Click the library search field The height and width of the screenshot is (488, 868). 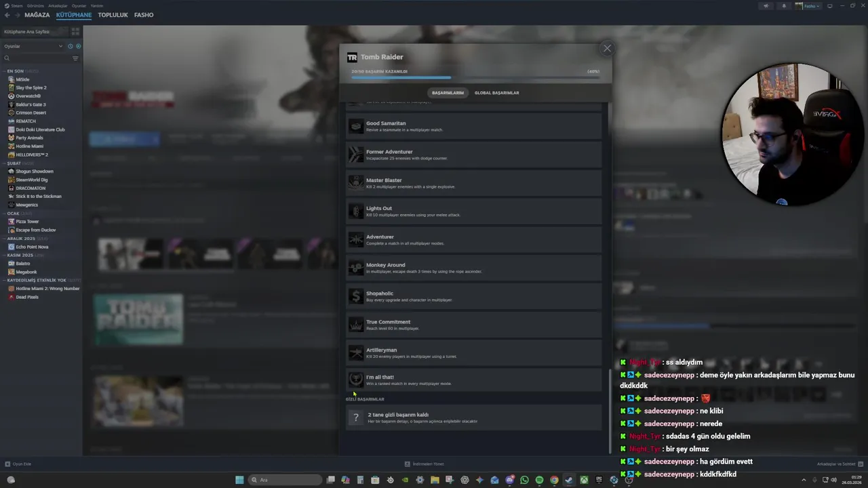[x=36, y=58]
